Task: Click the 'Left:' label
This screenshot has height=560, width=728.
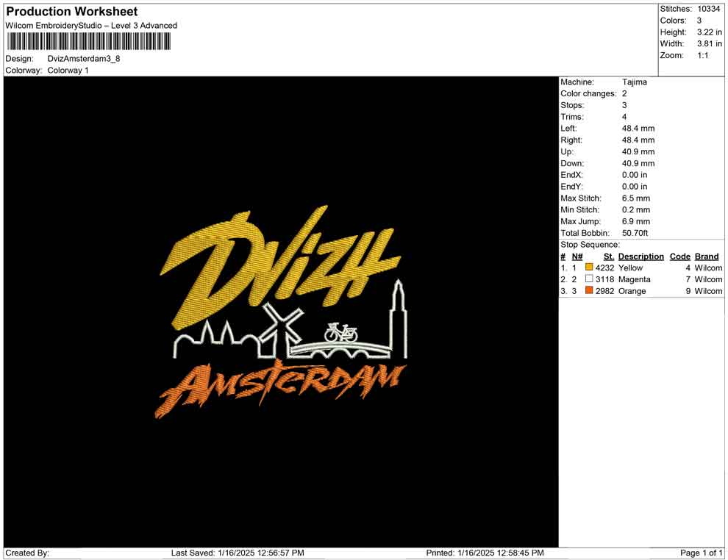Action: click(x=569, y=129)
